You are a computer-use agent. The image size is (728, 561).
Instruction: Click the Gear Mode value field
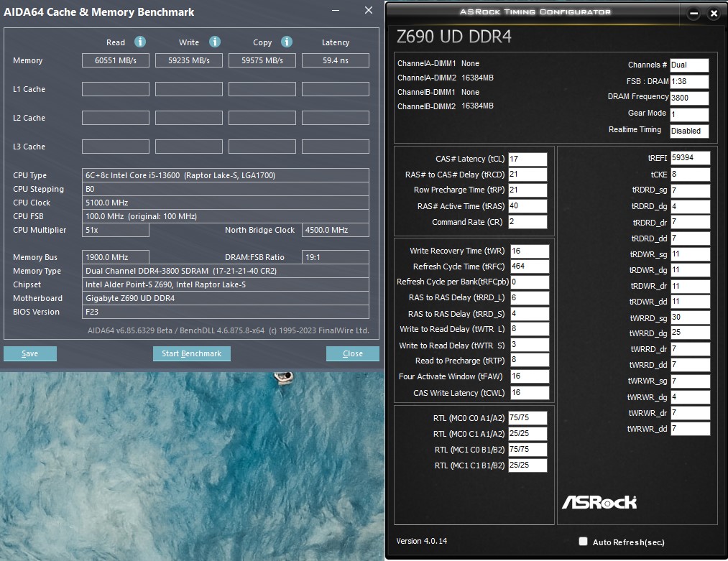coord(689,115)
